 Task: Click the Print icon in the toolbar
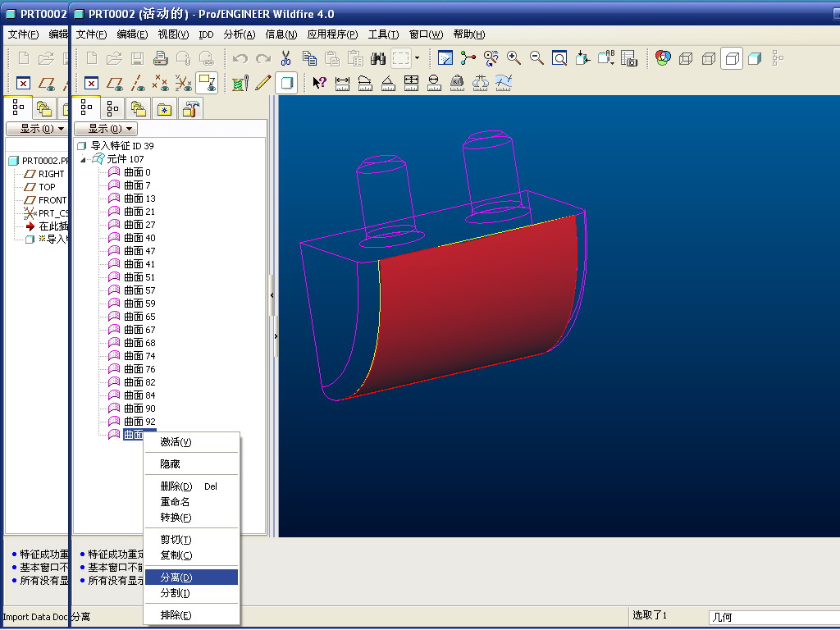click(x=161, y=58)
